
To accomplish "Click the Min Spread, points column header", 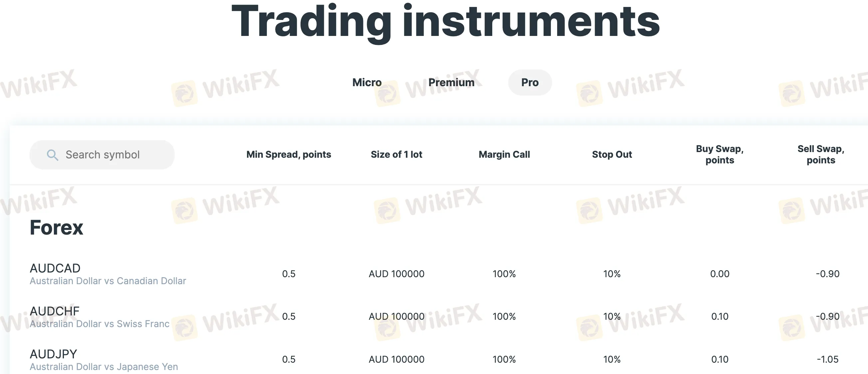I will coord(289,154).
